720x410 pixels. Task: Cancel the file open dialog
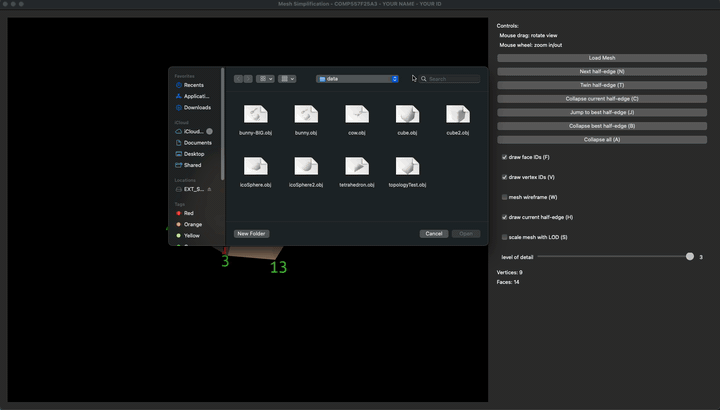point(433,234)
